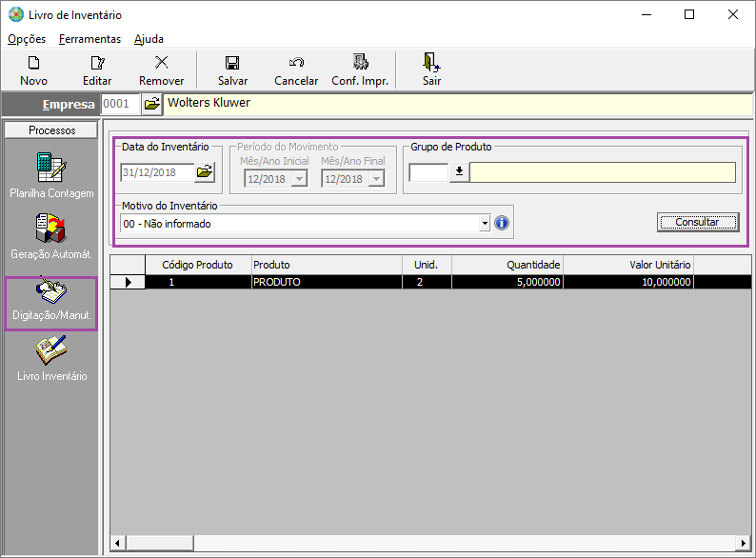This screenshot has width=756, height=558.
Task: Close the Livro de Inventário window
Action: 733,14
